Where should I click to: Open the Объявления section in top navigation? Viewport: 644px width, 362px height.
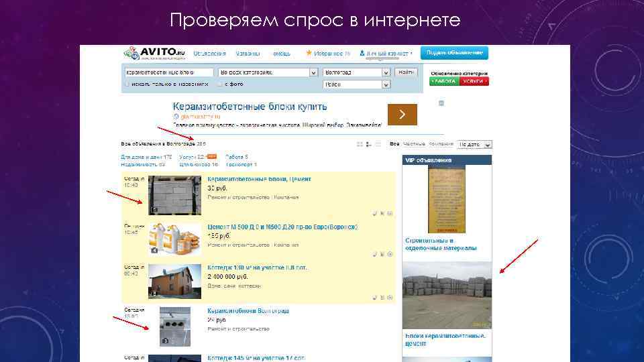point(209,54)
